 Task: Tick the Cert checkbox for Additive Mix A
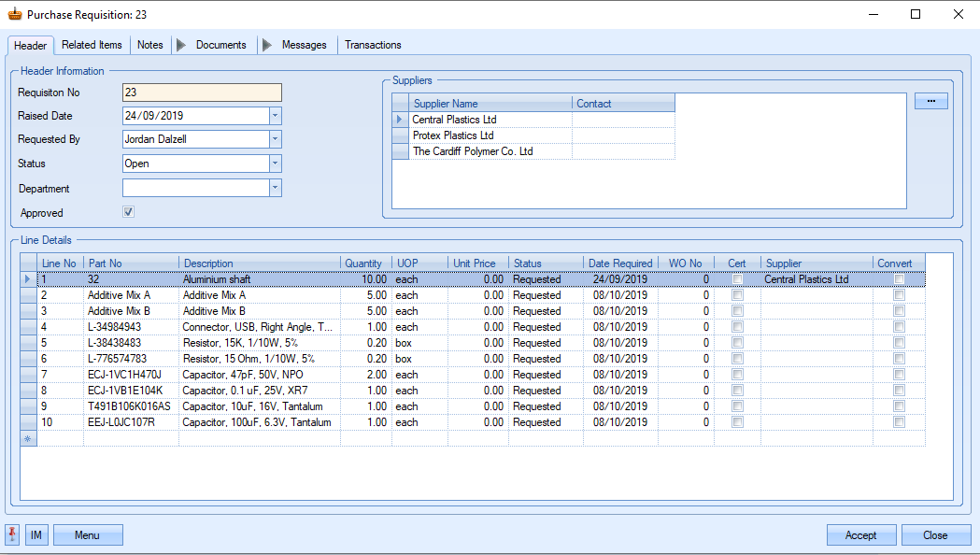coord(738,295)
